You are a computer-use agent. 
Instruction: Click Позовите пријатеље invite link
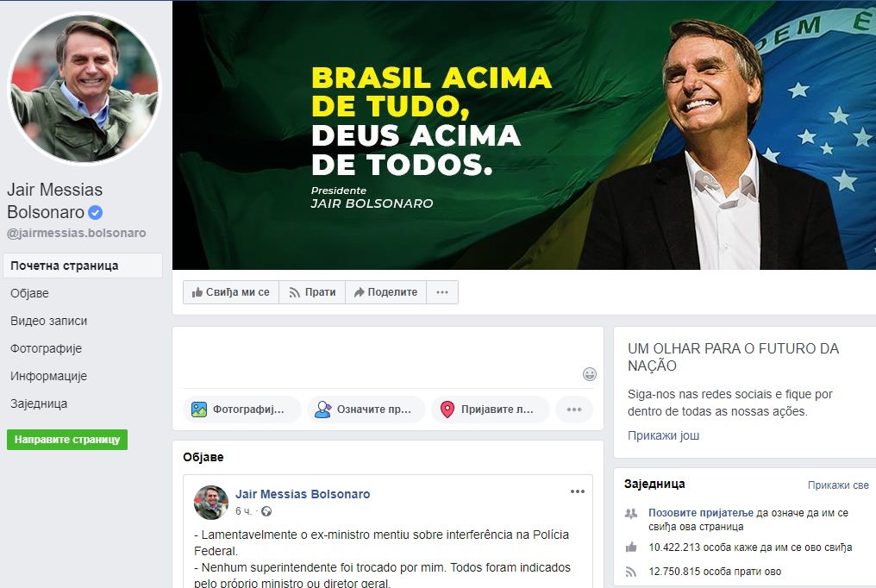tap(701, 513)
